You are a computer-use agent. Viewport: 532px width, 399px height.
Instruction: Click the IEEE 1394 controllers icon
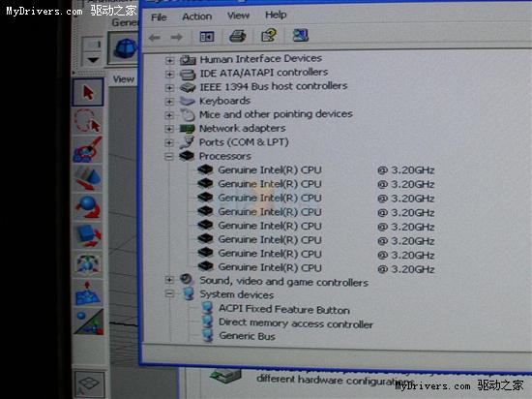[188, 87]
